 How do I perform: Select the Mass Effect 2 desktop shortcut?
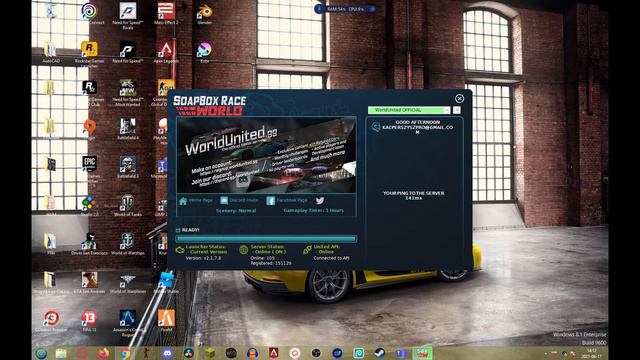pyautogui.click(x=166, y=14)
